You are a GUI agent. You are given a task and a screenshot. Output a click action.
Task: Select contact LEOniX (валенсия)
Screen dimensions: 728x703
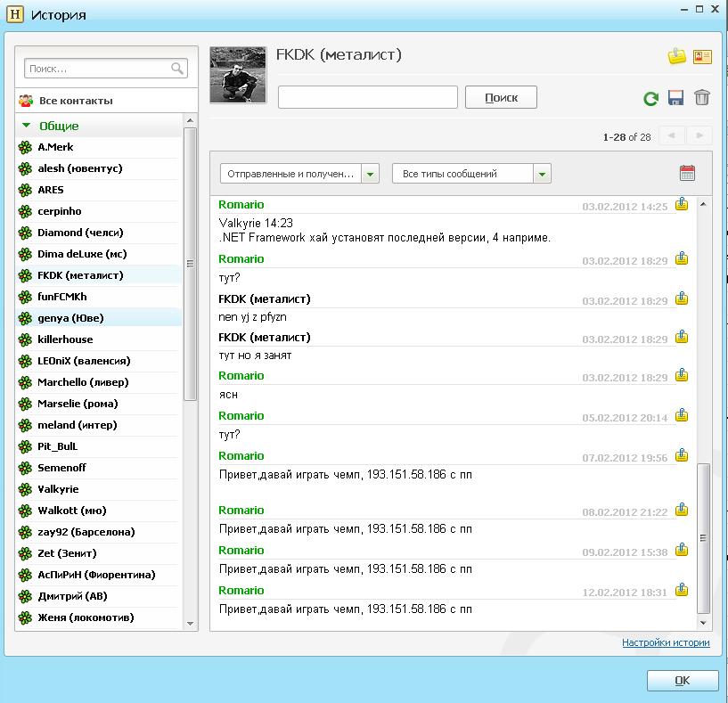click(98, 361)
